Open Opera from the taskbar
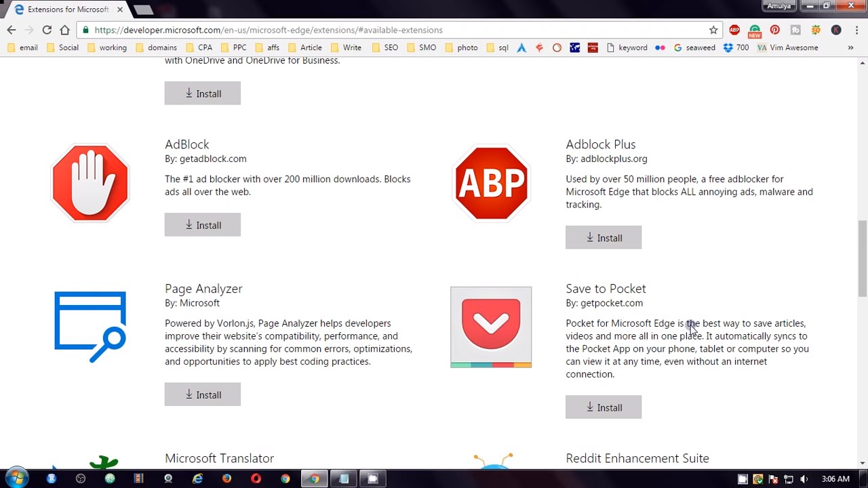868x488 pixels. [x=256, y=479]
